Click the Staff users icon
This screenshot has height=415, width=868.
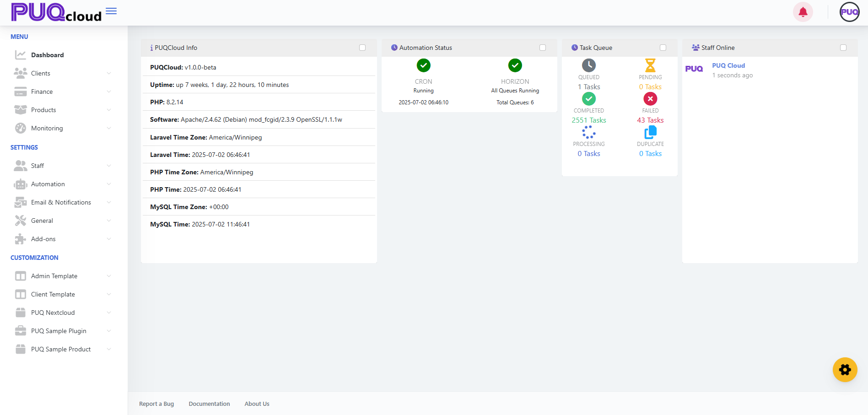point(21,166)
